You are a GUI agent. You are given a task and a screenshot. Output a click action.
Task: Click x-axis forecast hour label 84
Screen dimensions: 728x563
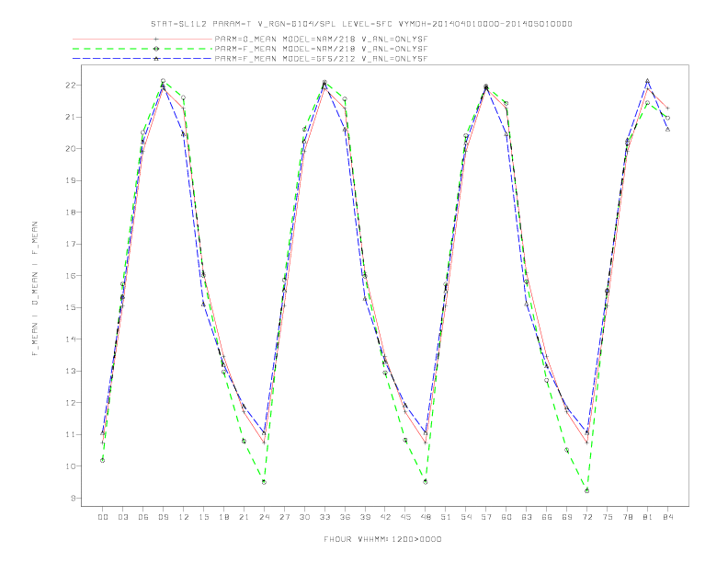(x=668, y=517)
